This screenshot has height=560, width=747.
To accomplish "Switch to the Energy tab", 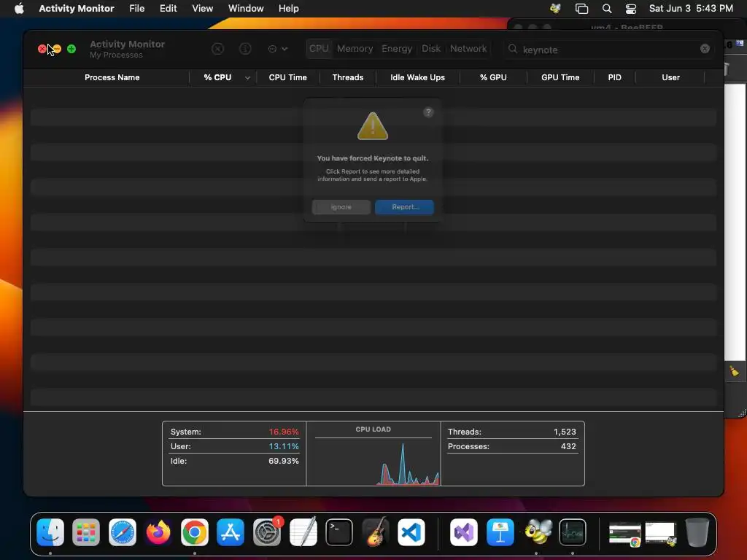I will click(x=397, y=49).
